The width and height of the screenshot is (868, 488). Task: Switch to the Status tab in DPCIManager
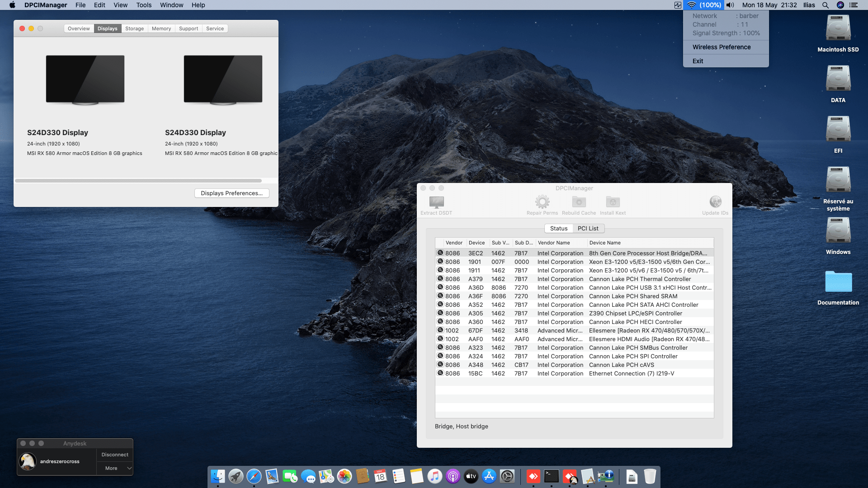click(x=559, y=228)
